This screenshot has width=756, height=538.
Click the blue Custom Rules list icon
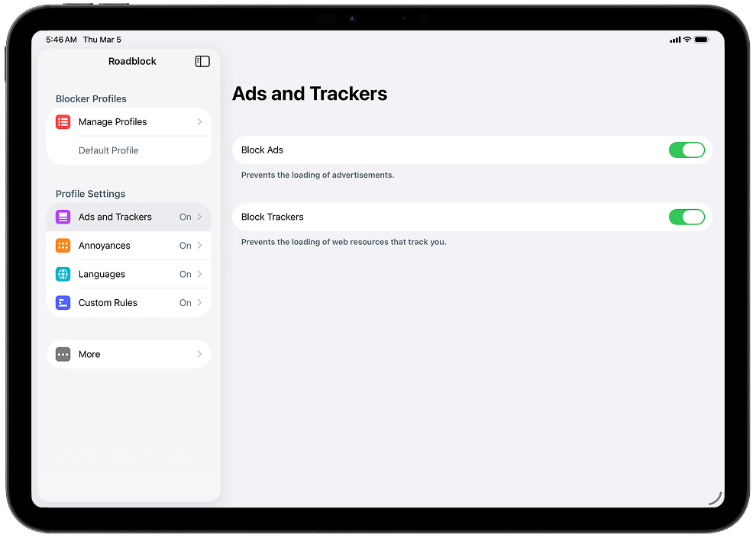click(x=62, y=302)
